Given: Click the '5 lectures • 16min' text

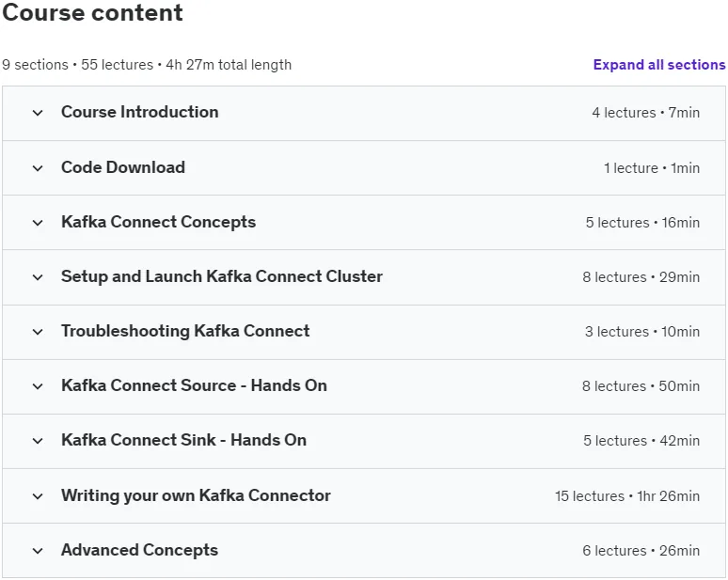Looking at the screenshot, I should (x=642, y=223).
